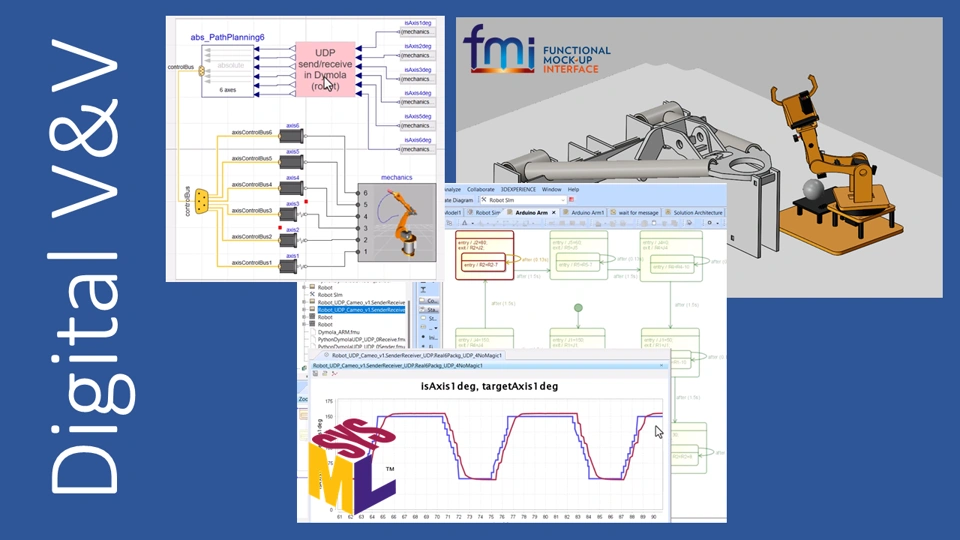Click the first icon in plot window toolbar
Viewport: 960px width, 540px height.
tap(316, 373)
